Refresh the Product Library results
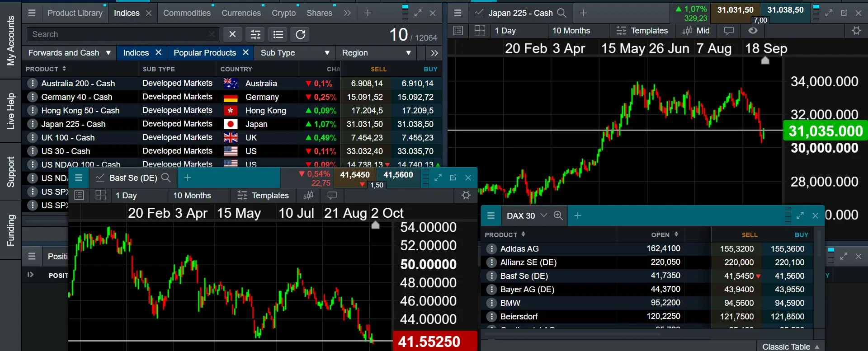868x351 pixels. [x=301, y=34]
